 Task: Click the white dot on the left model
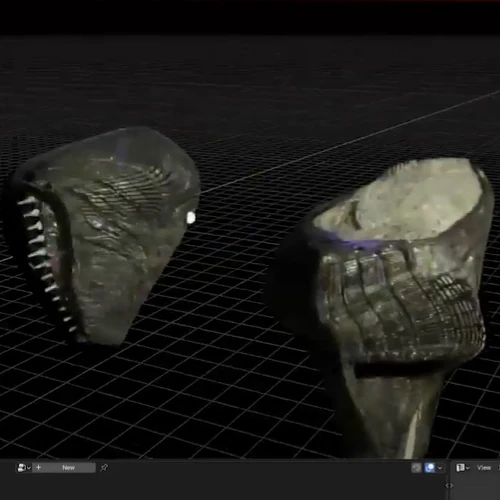[x=191, y=218]
